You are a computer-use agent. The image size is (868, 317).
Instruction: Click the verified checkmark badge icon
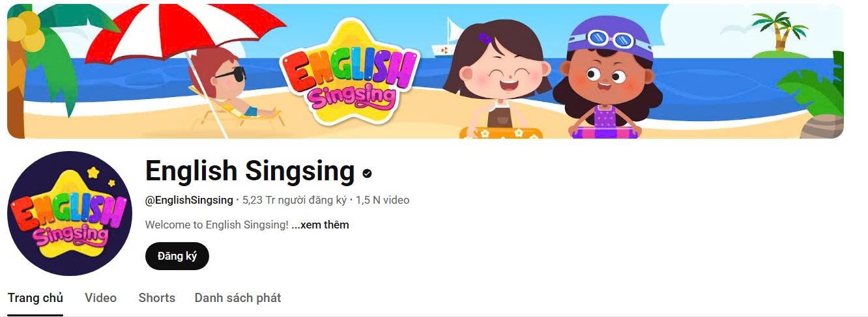point(368,173)
